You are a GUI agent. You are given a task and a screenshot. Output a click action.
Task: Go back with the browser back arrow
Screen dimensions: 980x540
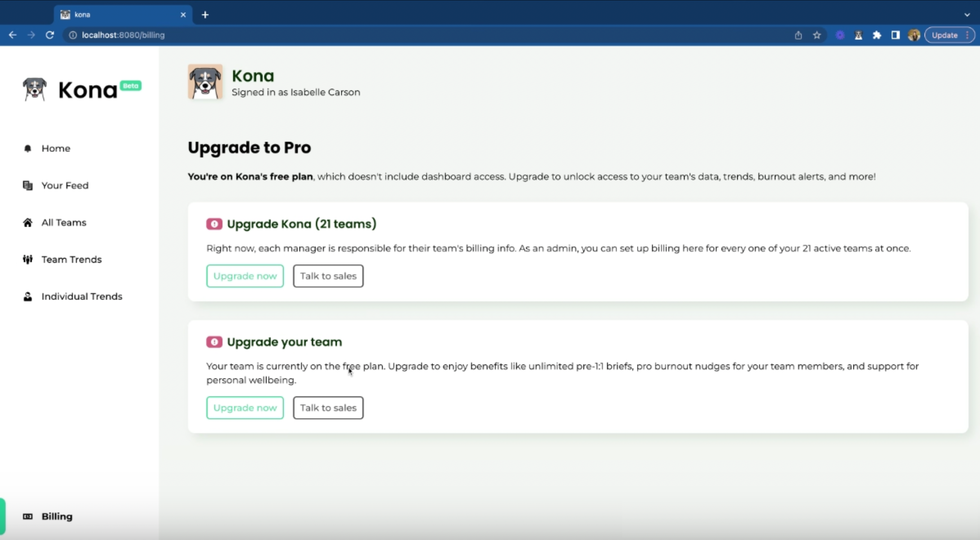tap(12, 35)
